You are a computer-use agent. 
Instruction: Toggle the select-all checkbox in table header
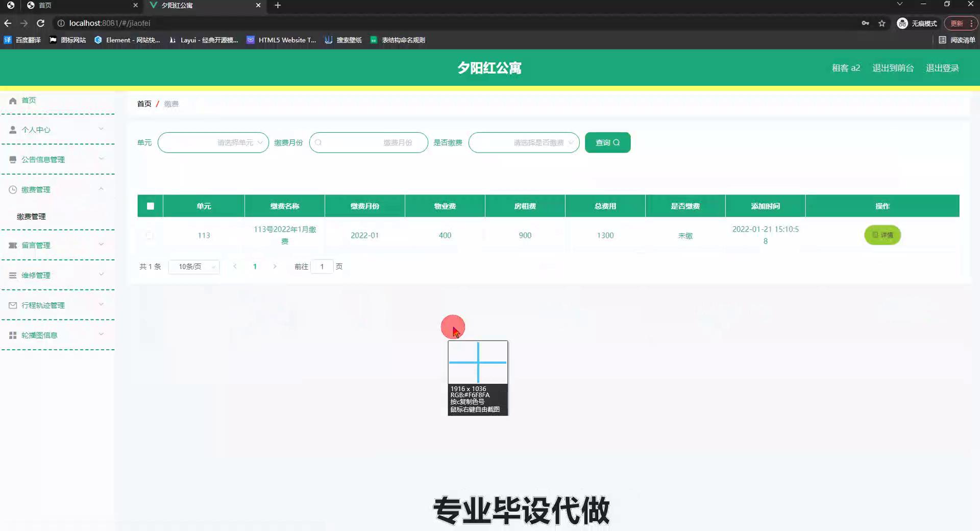click(150, 206)
